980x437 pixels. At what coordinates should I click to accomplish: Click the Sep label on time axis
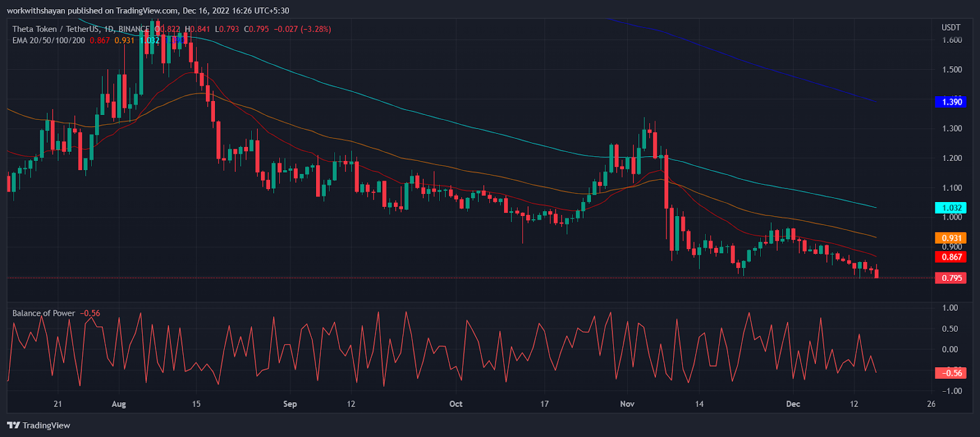point(290,404)
